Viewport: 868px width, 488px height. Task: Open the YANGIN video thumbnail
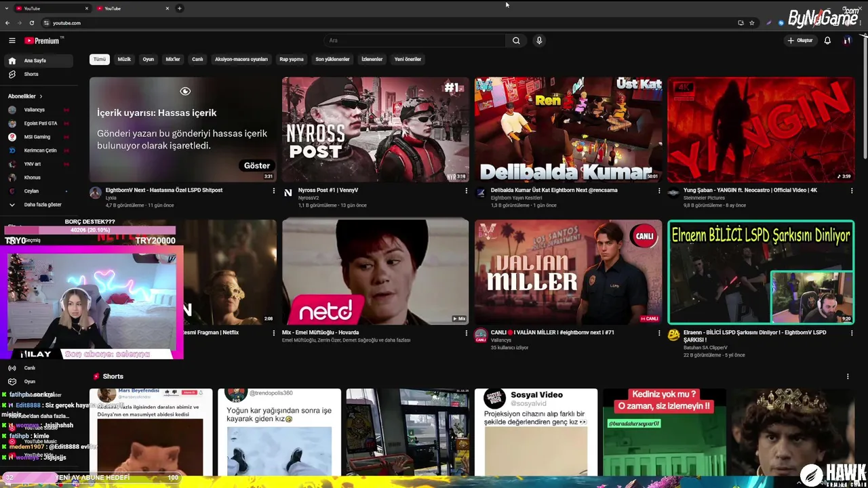761,129
